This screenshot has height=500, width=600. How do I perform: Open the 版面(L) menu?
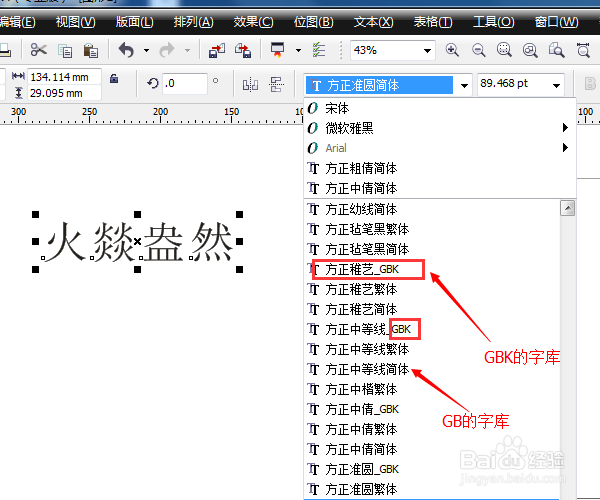click(135, 22)
